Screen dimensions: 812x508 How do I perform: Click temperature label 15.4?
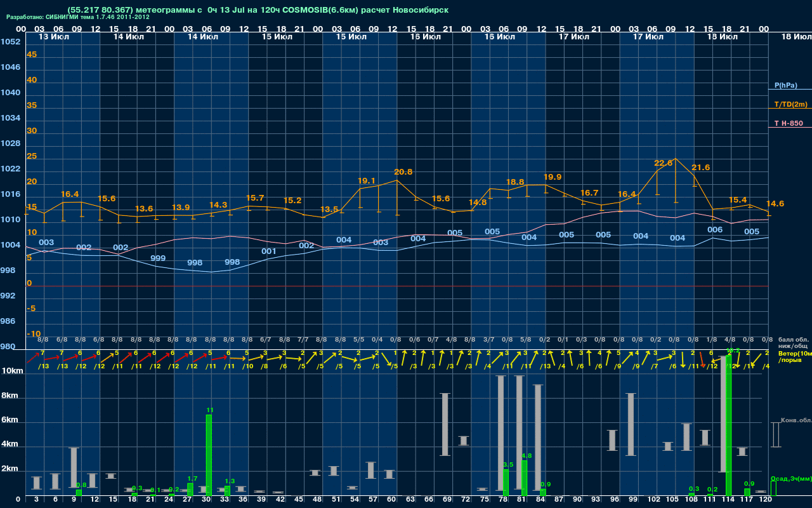(x=738, y=200)
